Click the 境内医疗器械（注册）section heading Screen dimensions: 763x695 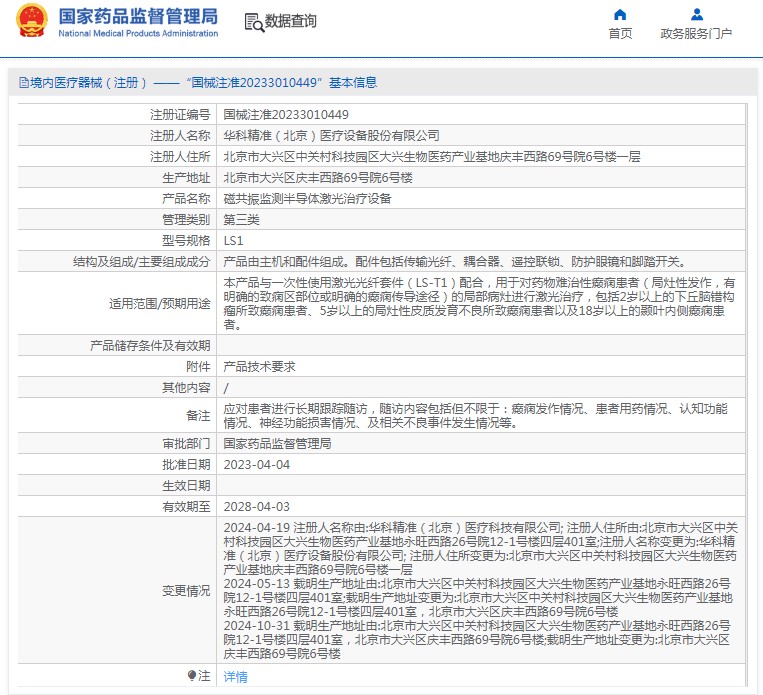coord(88,83)
